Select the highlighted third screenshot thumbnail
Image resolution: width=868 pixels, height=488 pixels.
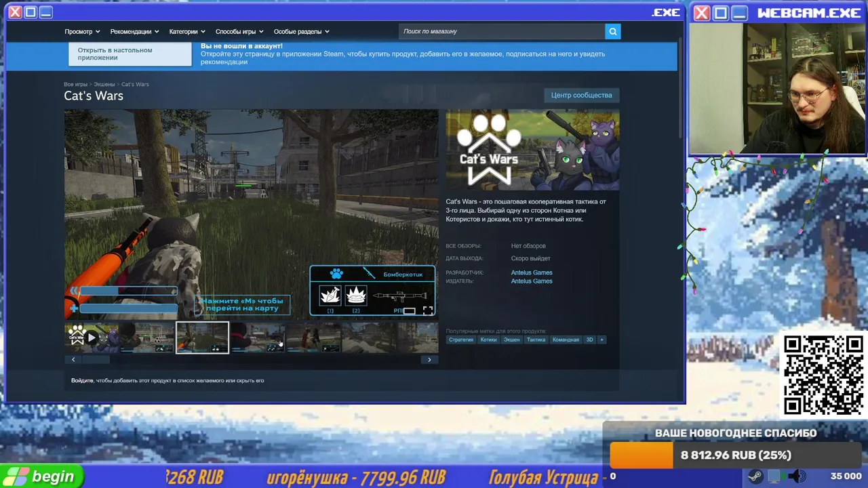[202, 338]
